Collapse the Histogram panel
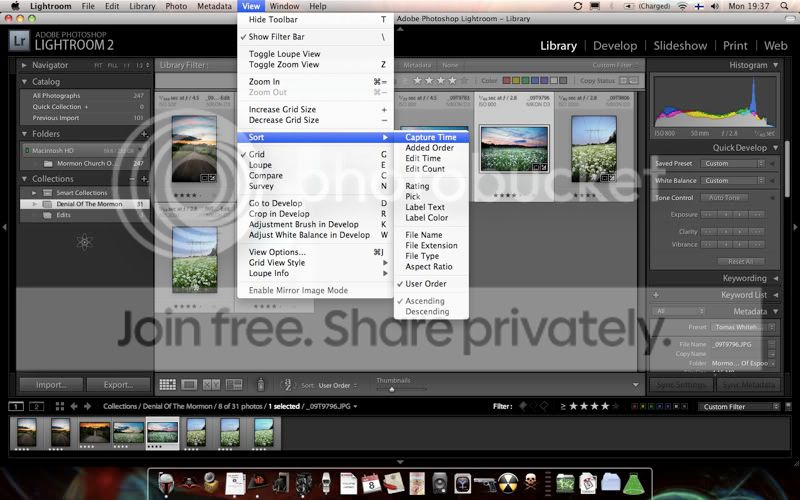The image size is (800, 500). [x=776, y=65]
